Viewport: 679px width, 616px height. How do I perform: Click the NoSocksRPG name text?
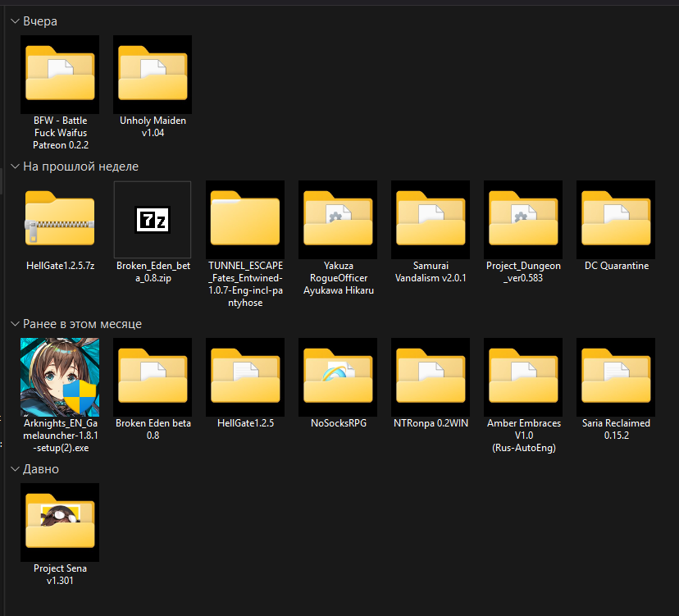pos(338,423)
